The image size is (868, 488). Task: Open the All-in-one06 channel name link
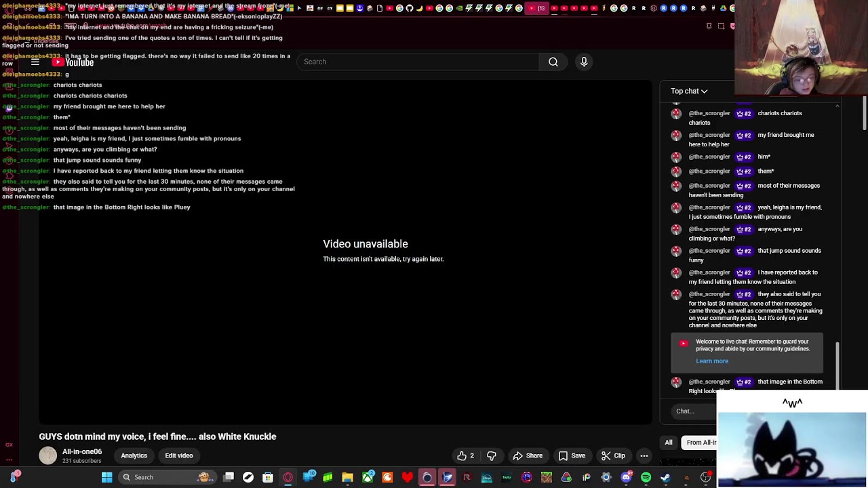tap(82, 451)
